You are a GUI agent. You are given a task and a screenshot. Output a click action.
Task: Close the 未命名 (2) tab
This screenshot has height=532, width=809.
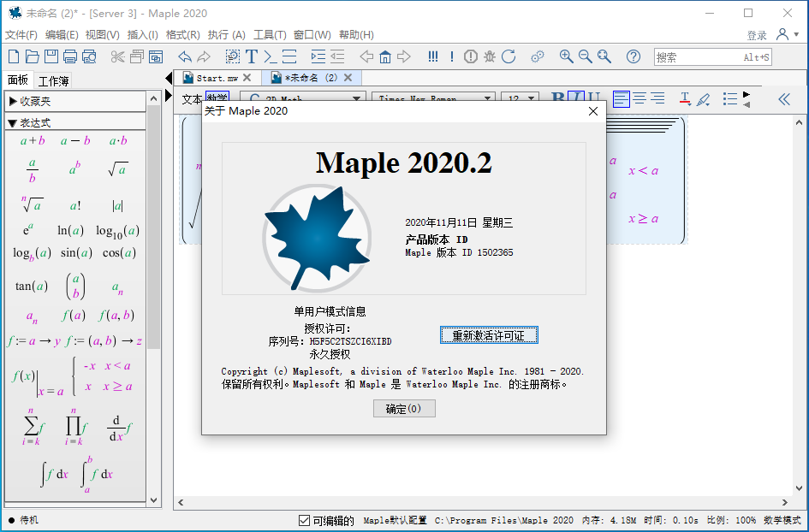[x=348, y=77]
